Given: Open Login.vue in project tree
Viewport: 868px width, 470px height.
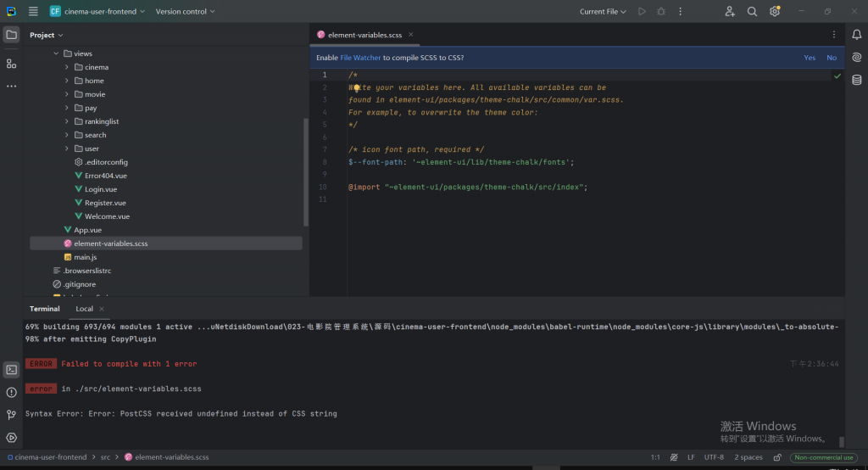Looking at the screenshot, I should [96, 189].
